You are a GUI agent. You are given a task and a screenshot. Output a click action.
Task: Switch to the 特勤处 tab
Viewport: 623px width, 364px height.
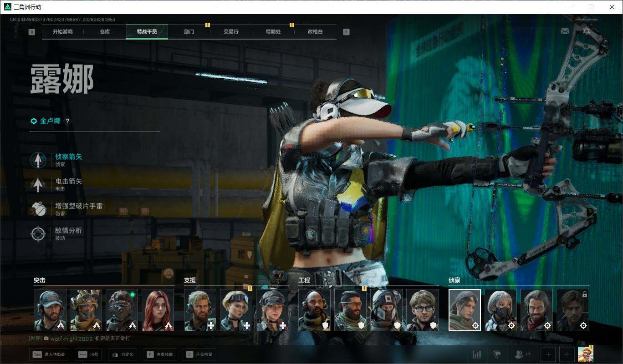pyautogui.click(x=273, y=32)
